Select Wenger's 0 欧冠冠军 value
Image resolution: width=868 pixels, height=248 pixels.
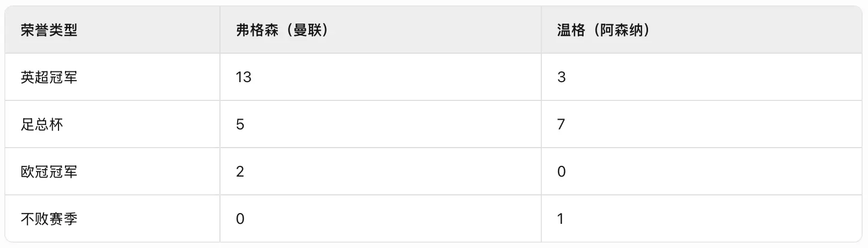point(562,172)
